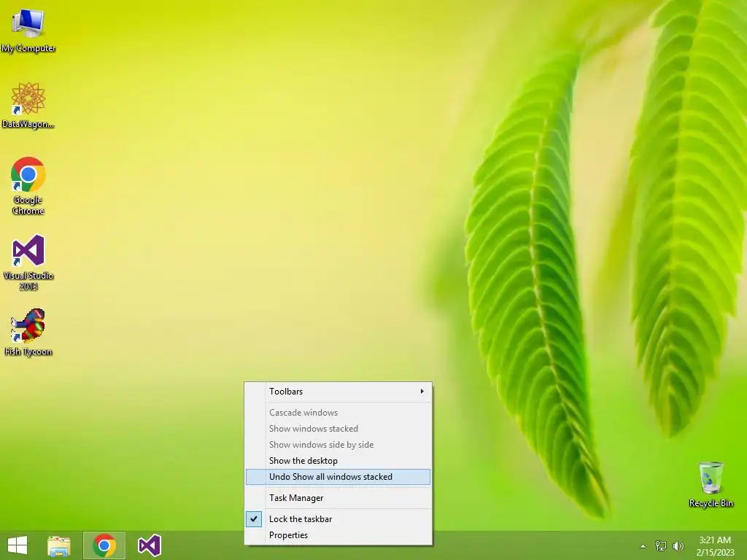747x560 pixels.
Task: Choose Show windows stacked
Action: [x=338, y=429]
